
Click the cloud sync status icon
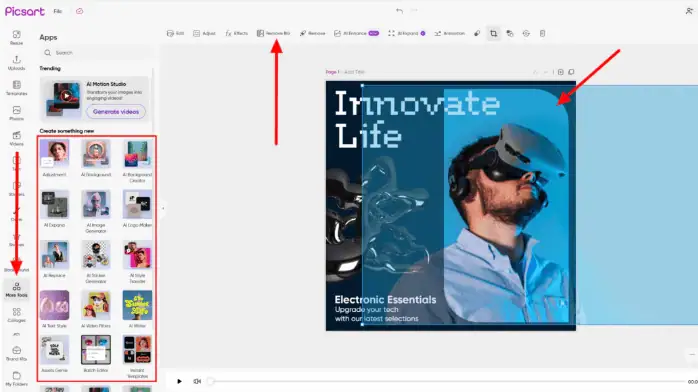79,11
